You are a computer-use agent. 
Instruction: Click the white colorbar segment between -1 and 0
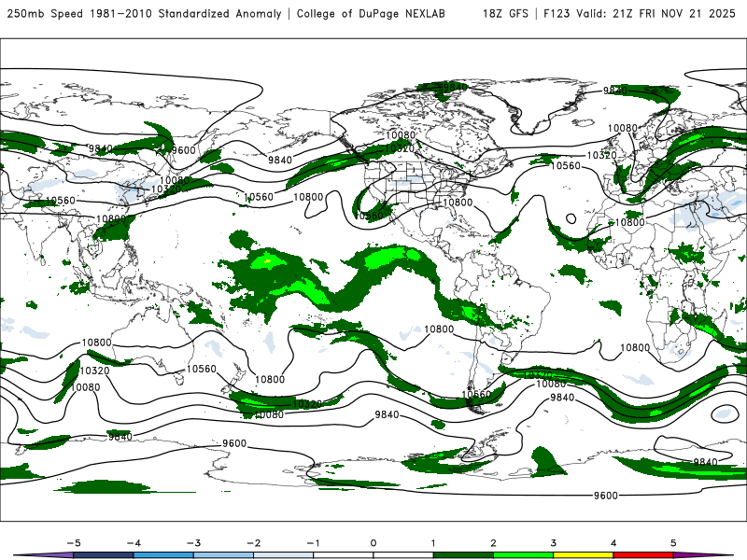pos(344,555)
